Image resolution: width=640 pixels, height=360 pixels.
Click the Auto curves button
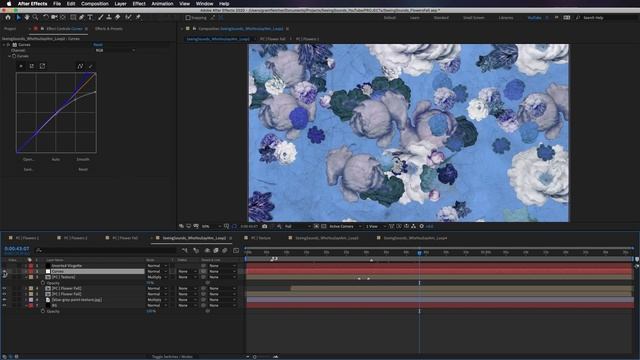tap(56, 159)
